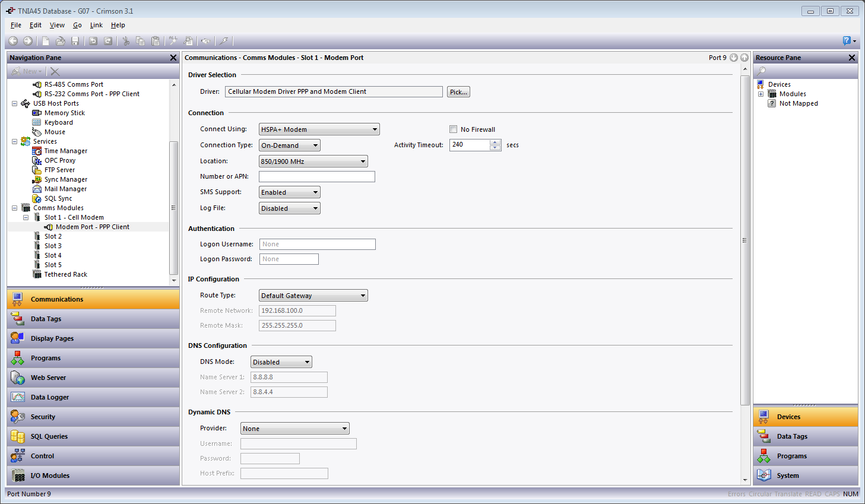The image size is (865, 504).
Task: Toggle the No Firewall checkbox
Action: (x=454, y=129)
